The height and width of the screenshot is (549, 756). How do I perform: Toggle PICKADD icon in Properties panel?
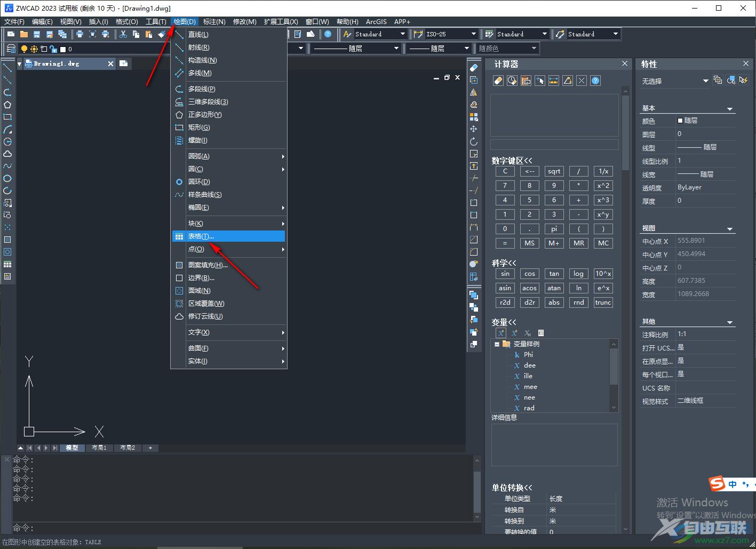click(x=718, y=81)
